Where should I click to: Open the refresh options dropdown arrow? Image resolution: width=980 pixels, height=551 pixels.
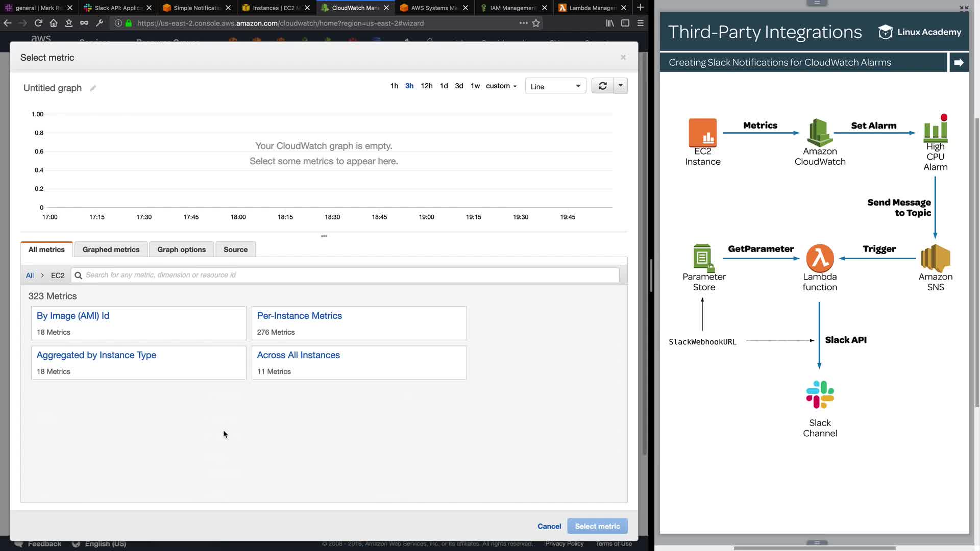tap(620, 86)
